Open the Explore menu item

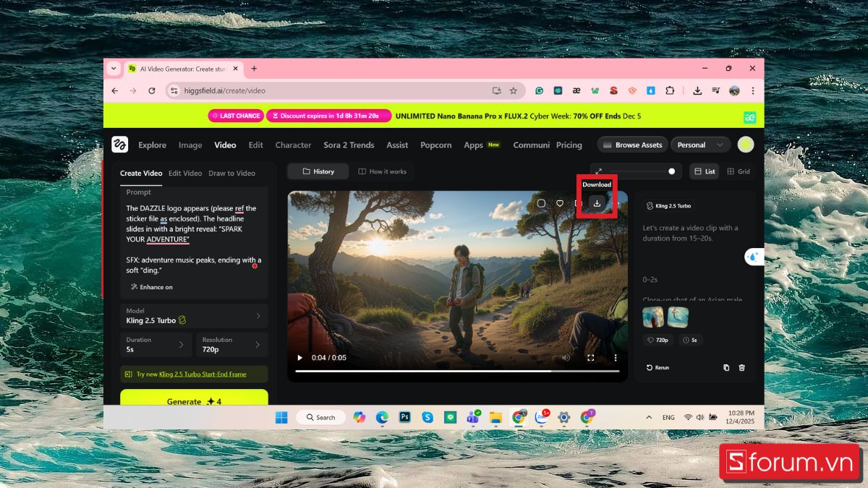pos(152,145)
